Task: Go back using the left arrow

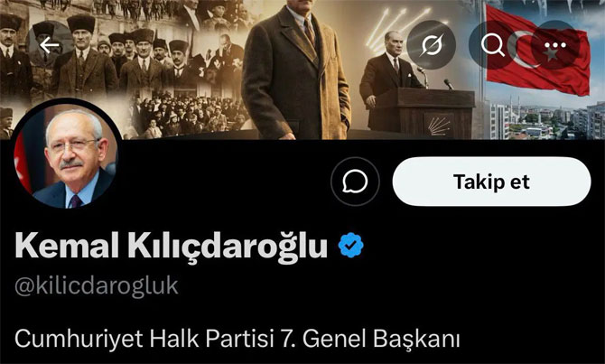Action: pos(49,45)
